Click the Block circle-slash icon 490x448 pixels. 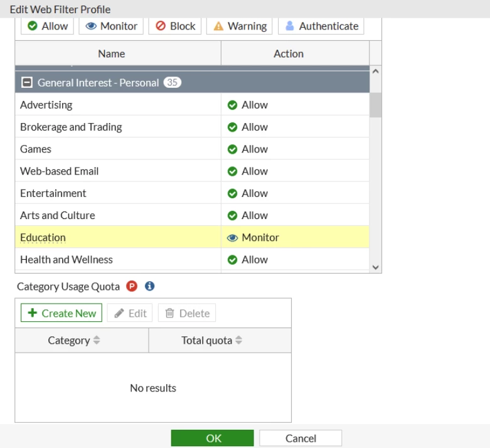pos(161,26)
